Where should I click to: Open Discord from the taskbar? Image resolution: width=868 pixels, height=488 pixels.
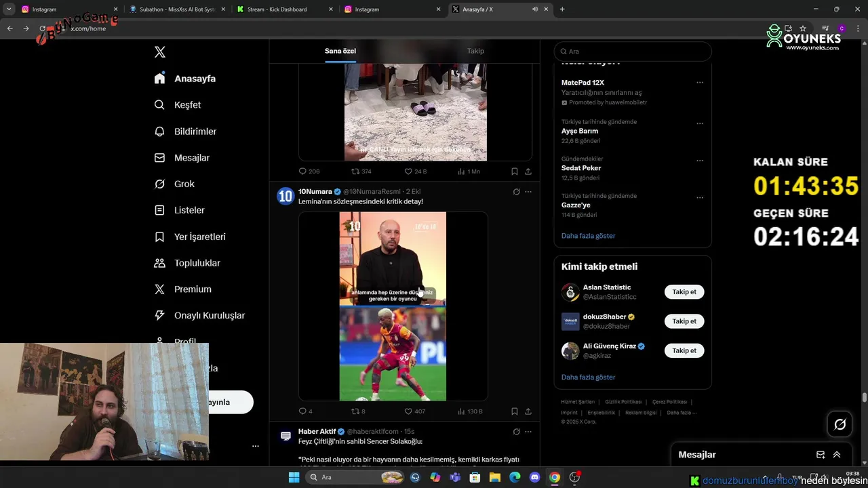point(534,477)
